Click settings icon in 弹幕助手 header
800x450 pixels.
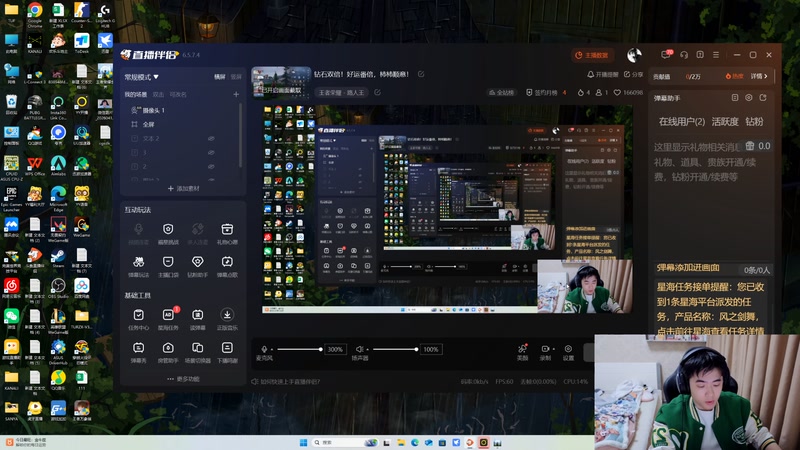(748, 97)
